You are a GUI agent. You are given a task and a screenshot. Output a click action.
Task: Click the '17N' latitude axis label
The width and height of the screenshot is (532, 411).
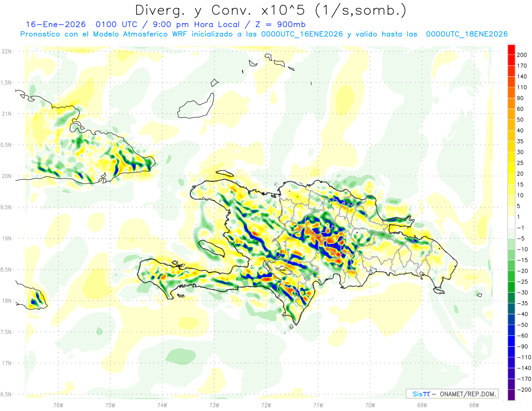coord(6,363)
